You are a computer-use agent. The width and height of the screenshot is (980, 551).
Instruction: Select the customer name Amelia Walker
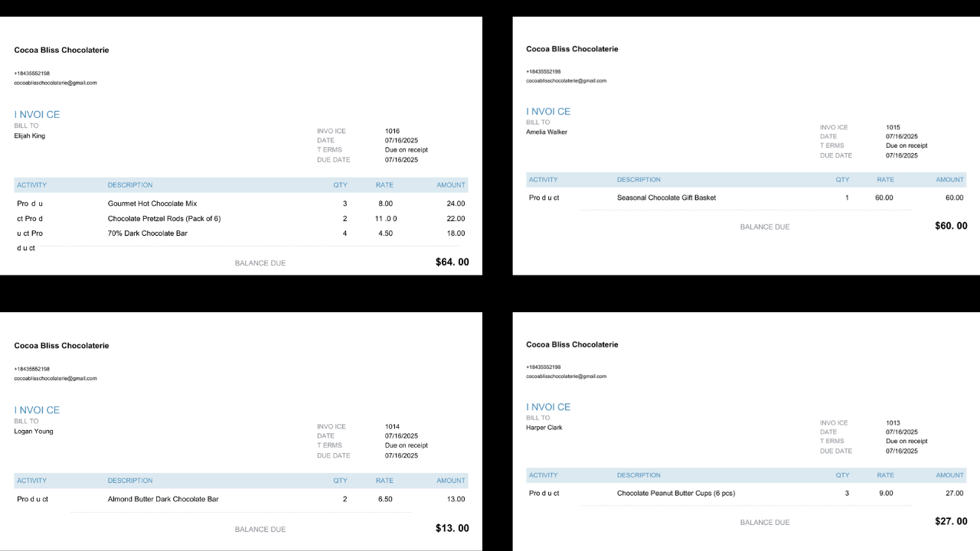point(547,132)
